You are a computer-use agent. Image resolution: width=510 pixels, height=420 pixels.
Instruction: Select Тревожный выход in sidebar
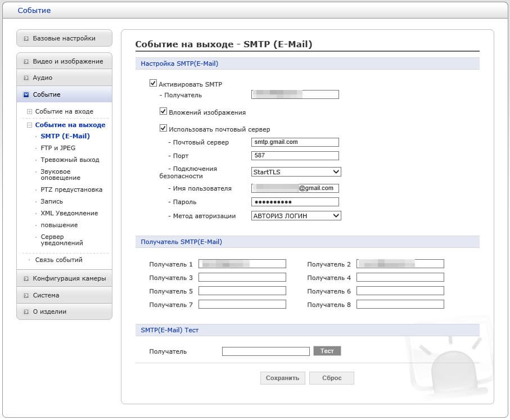pyautogui.click(x=70, y=160)
